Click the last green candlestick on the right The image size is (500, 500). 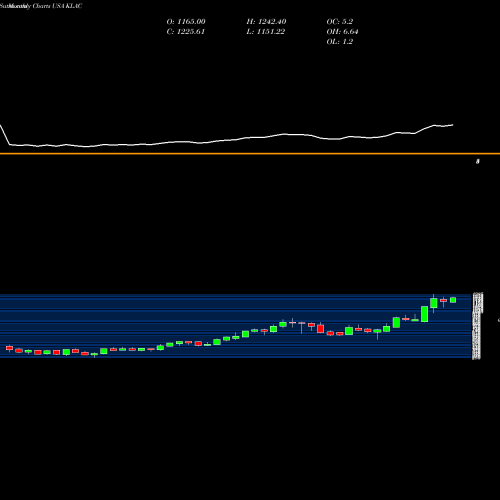click(x=453, y=300)
